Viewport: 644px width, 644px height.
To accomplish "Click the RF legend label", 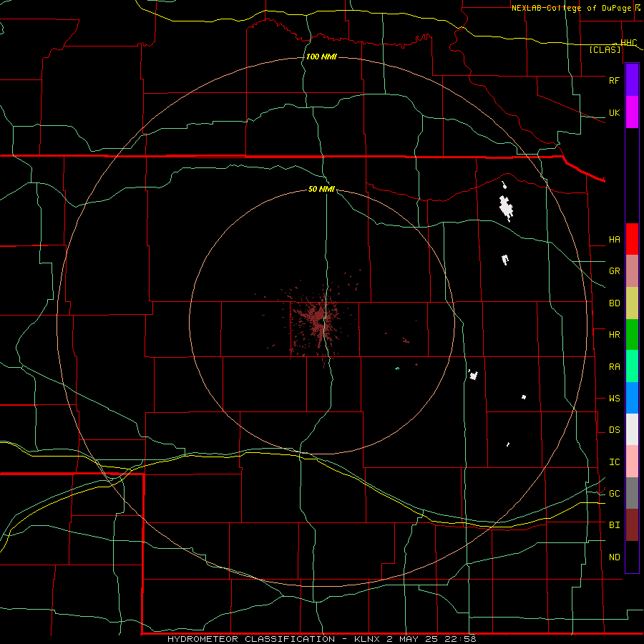I will coord(614,80).
